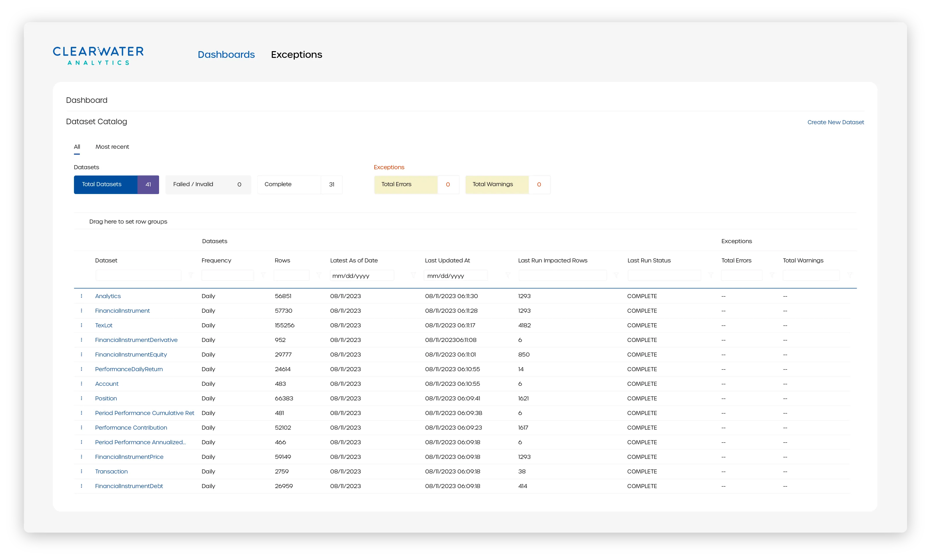931x560 pixels.
Task: Toggle the Complete datasets filter card
Action: click(299, 184)
